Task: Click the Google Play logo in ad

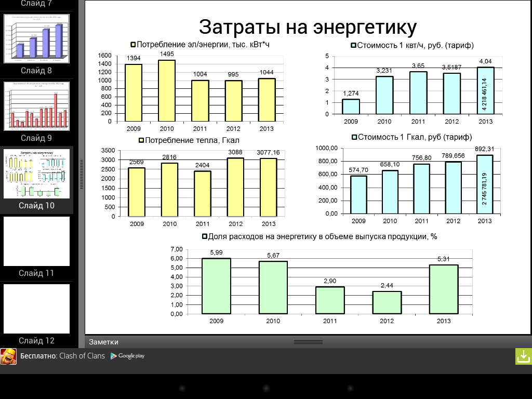Action: (127, 356)
